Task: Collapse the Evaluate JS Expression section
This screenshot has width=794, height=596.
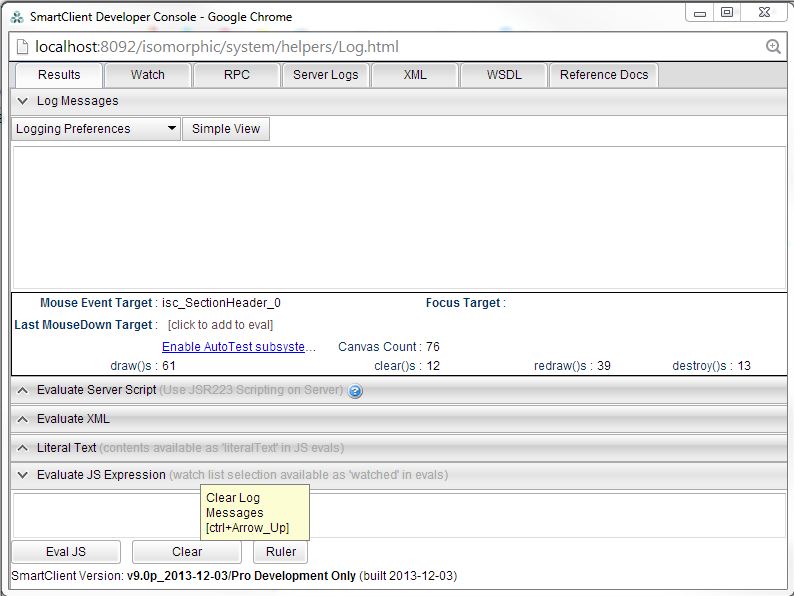Action: [23, 475]
